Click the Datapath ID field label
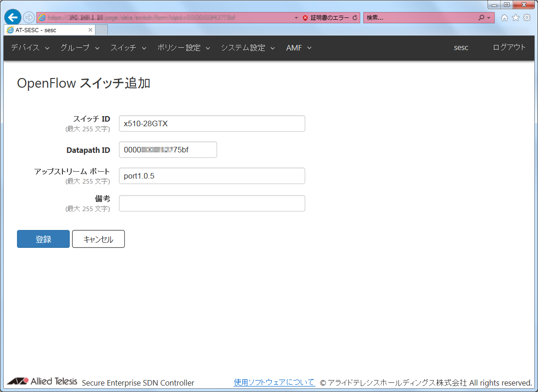This screenshot has width=538, height=392. (88, 150)
